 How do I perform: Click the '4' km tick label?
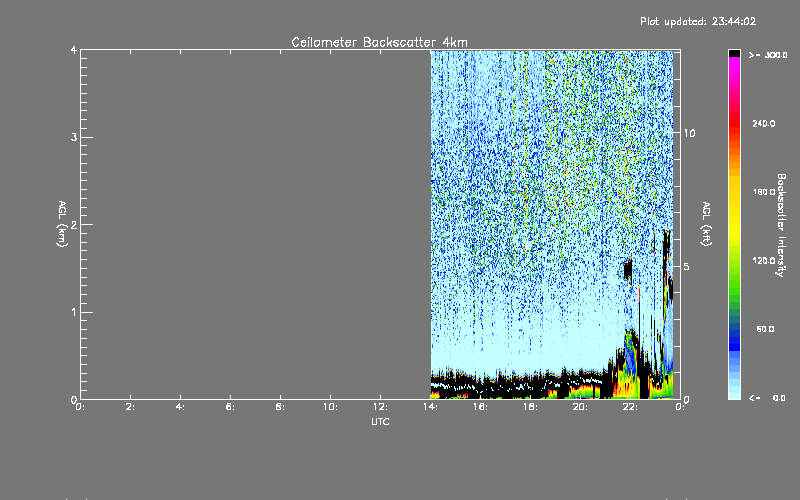[74, 50]
